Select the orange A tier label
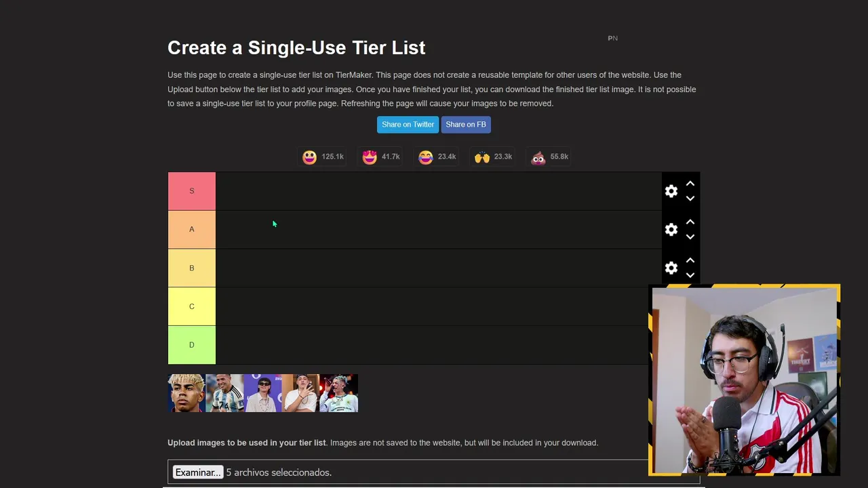Screen dimensions: 868x488 click(x=192, y=230)
